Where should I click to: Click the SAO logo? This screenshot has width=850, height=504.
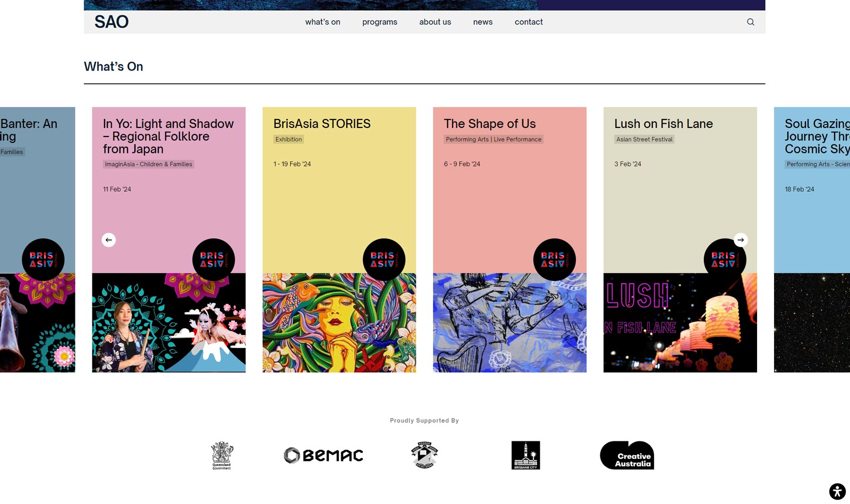coord(112,22)
